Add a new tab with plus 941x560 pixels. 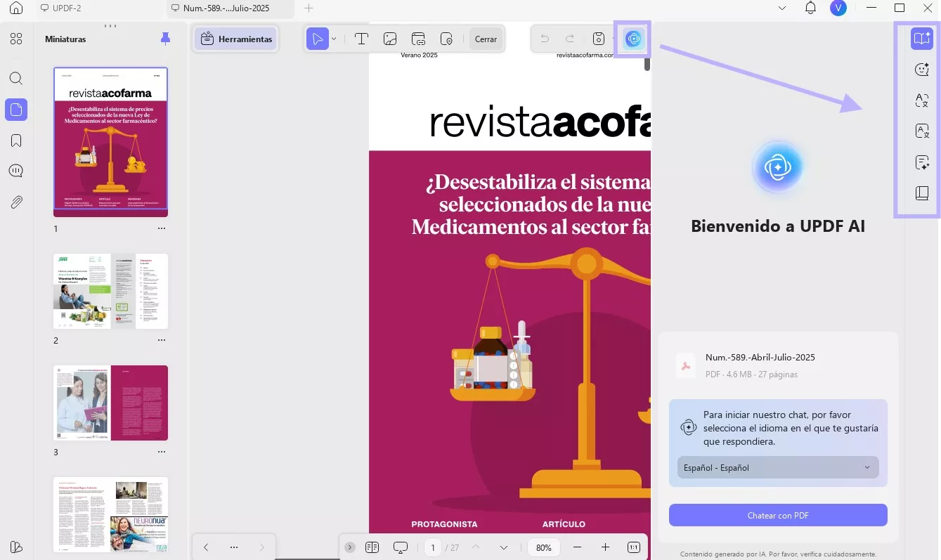click(x=309, y=8)
